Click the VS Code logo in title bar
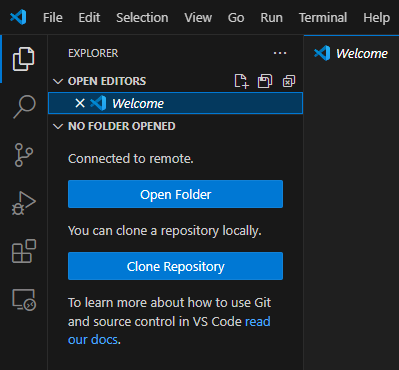This screenshot has height=370, width=399. click(18, 17)
